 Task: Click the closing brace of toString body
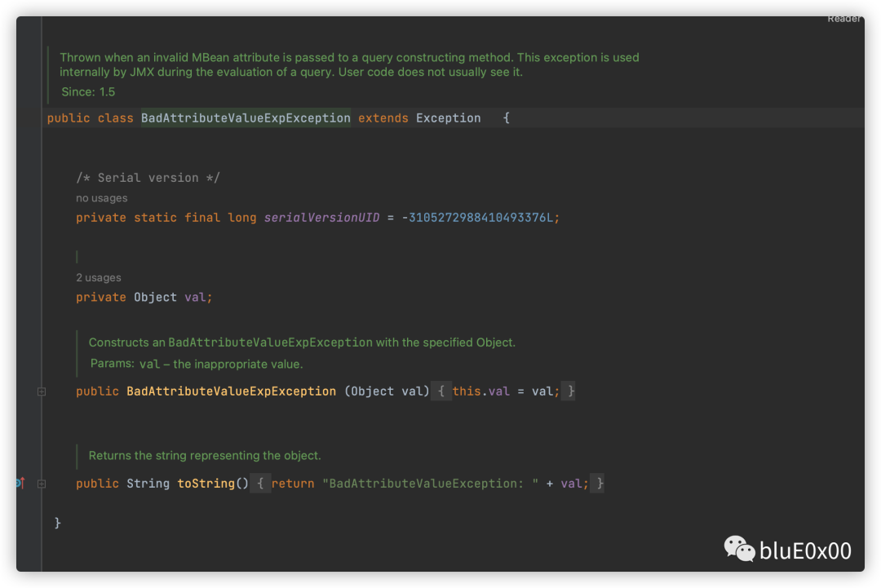pyautogui.click(x=600, y=483)
